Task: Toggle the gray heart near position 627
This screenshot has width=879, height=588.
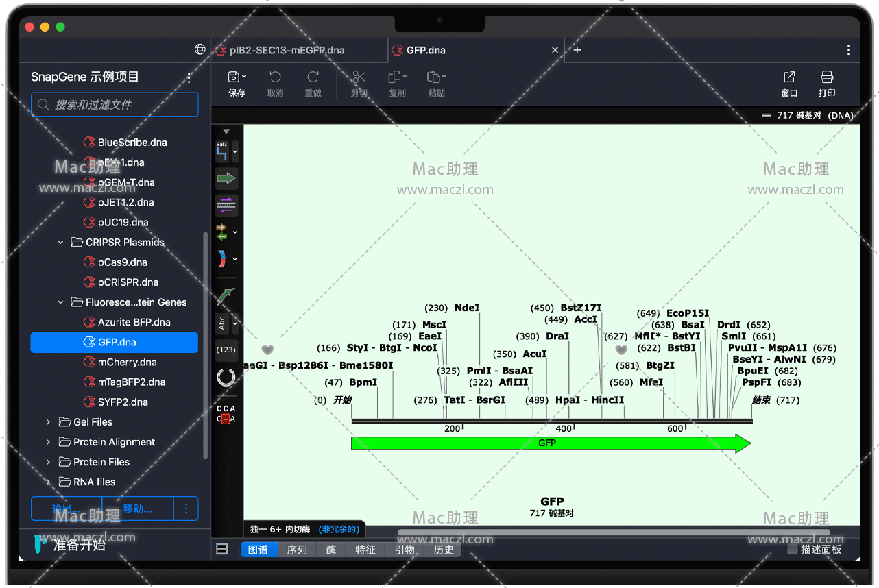Action: (x=621, y=350)
